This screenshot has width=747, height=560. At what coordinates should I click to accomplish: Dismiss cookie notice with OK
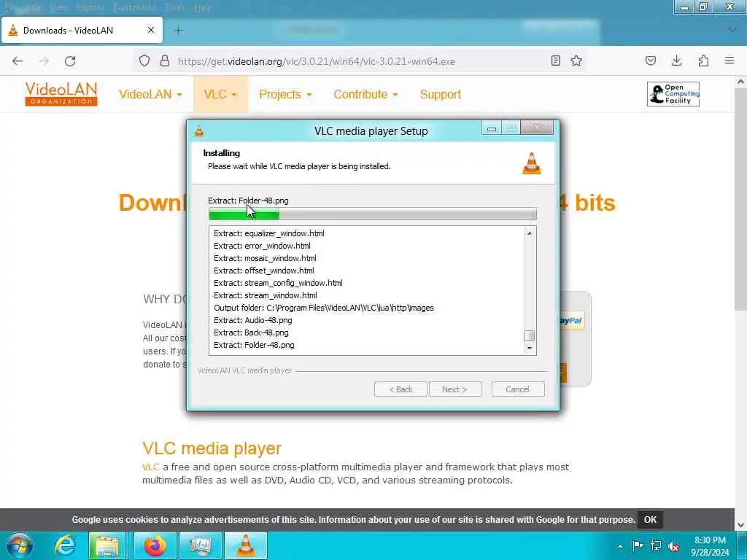650,519
